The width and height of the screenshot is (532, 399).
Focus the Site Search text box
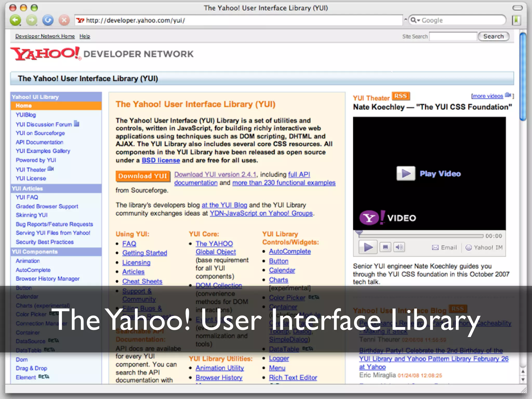(x=453, y=36)
